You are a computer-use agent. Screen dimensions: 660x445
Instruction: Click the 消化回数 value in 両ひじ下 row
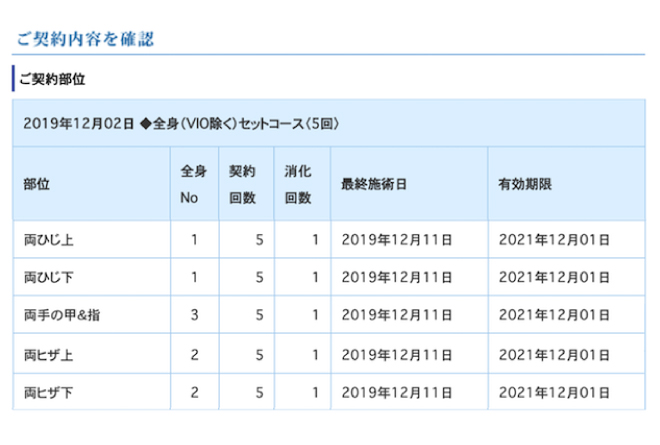point(314,277)
